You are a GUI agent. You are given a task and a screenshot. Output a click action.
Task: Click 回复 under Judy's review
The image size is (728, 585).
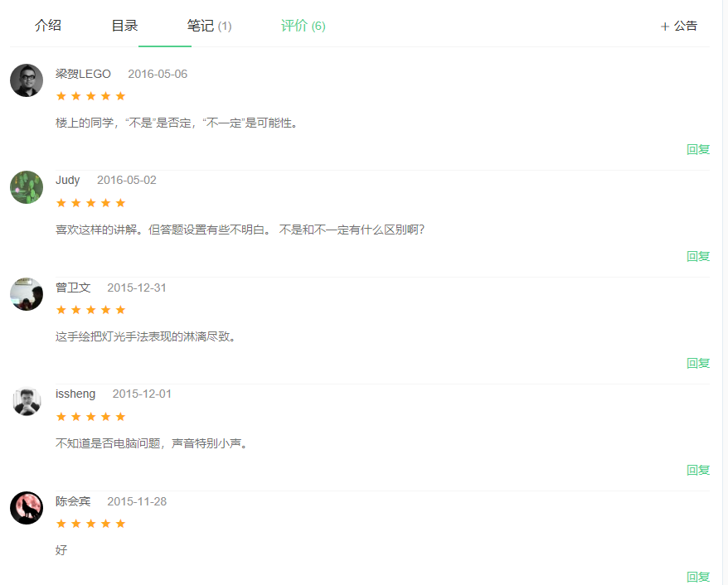click(698, 256)
